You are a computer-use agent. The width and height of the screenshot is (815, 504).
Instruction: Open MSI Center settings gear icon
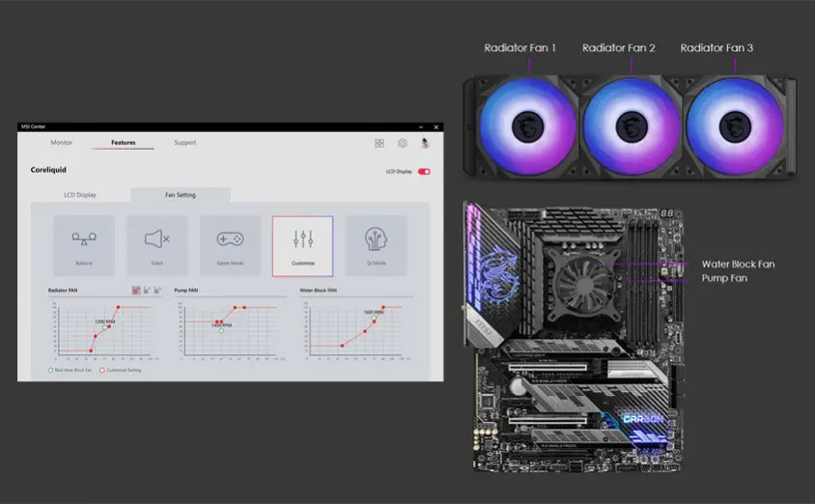(403, 144)
